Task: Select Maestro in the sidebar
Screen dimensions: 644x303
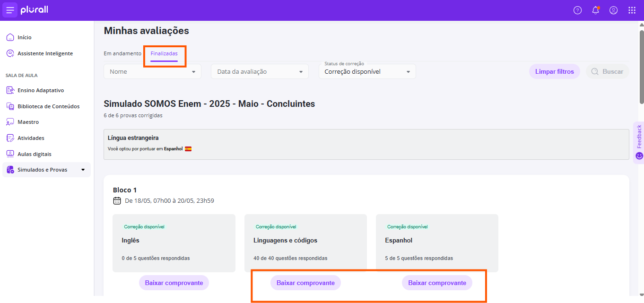Action: [x=28, y=122]
